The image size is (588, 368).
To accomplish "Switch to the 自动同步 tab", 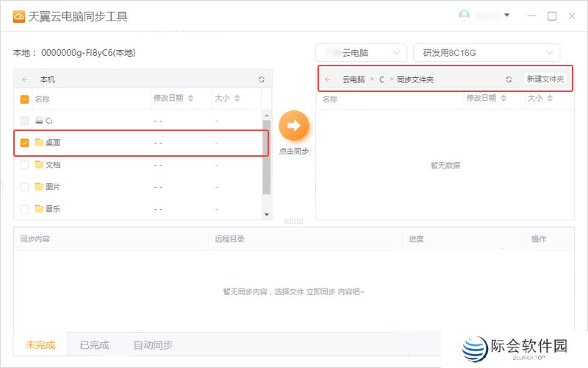I will click(x=153, y=344).
